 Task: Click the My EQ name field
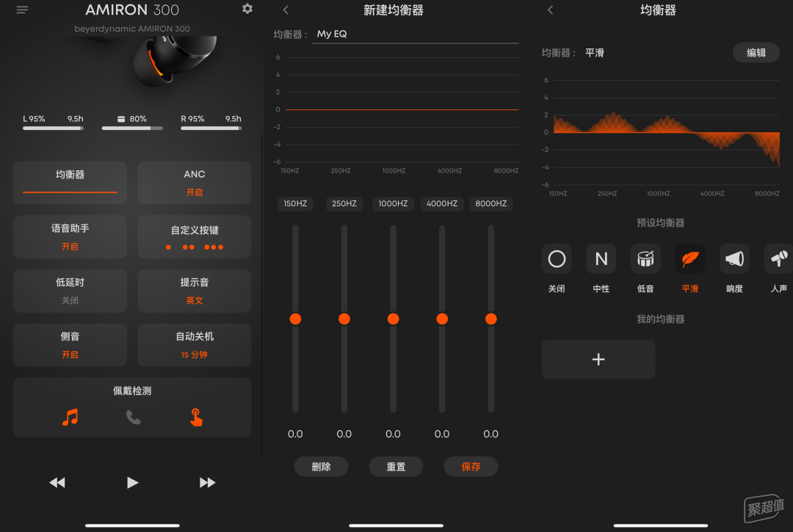click(415, 34)
